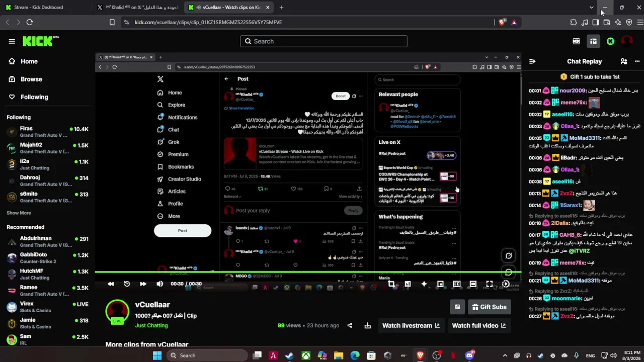Image resolution: width=644 pixels, height=362 pixels.
Task: Seek on the green clip progress bar
Action: pyautogui.click(x=308, y=273)
